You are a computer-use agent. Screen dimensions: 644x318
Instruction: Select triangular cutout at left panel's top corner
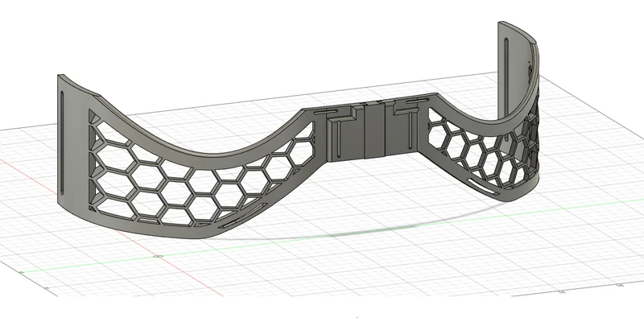coord(93,116)
